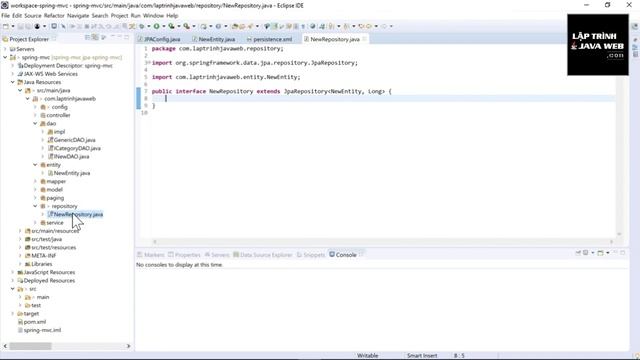Screen dimensions: 640x360
Task: Click the Eclipse application icon in title bar
Action: (4, 5)
